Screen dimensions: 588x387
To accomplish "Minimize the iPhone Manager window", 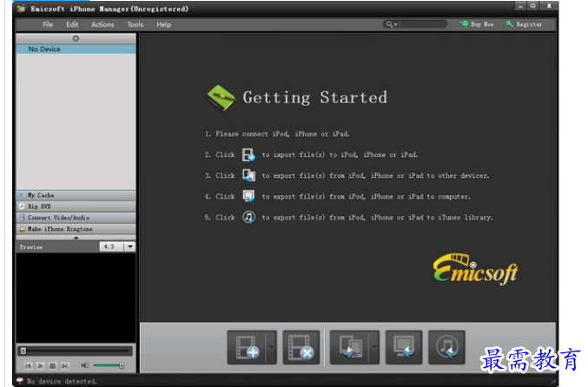I will tap(519, 6).
